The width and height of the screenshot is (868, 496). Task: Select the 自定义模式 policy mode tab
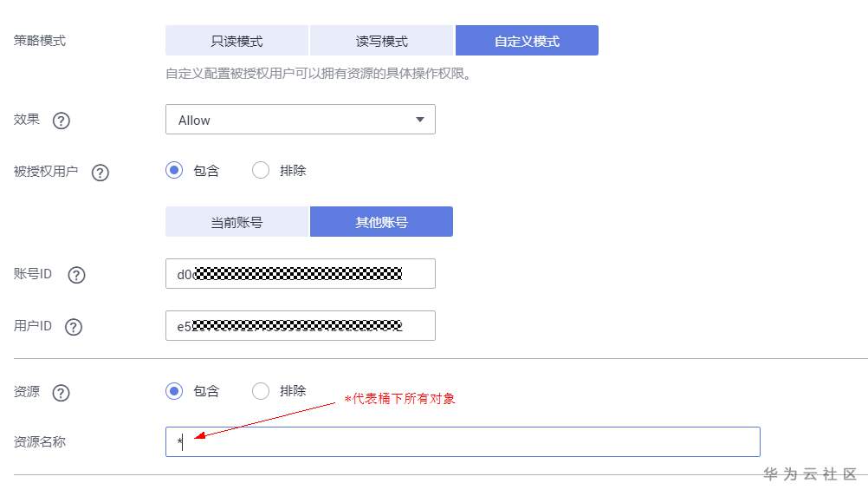527,41
